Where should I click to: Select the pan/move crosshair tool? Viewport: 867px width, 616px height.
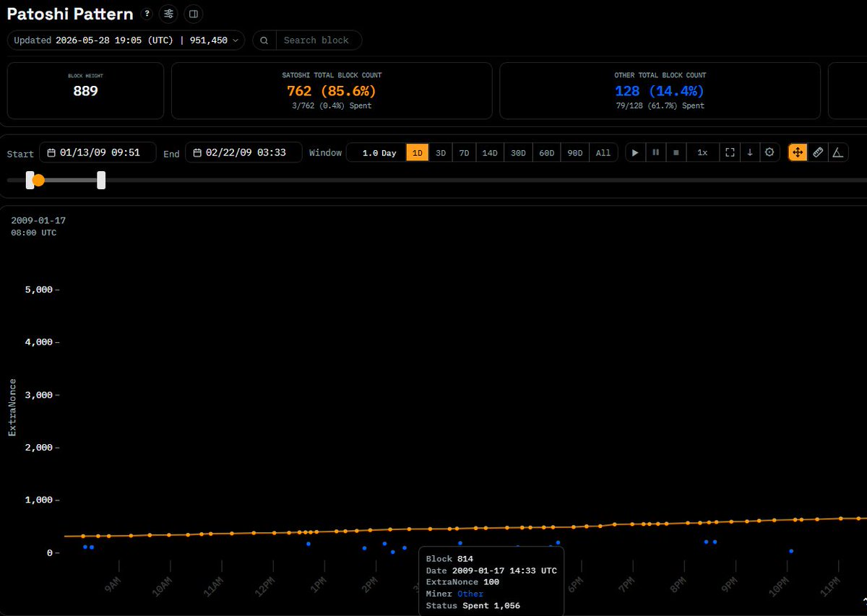click(798, 152)
